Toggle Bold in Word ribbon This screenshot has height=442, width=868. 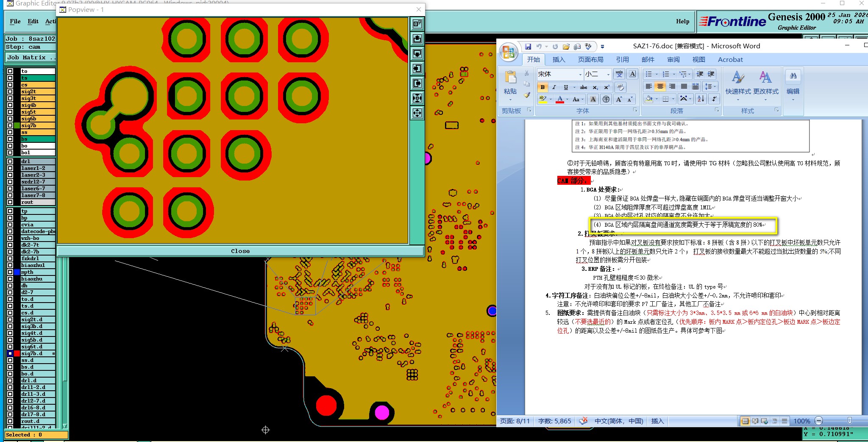tap(542, 87)
